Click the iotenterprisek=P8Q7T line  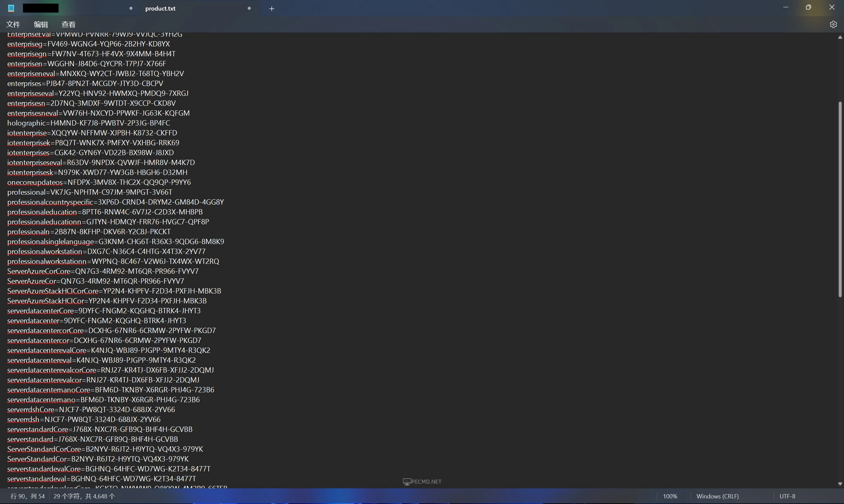[x=93, y=143]
